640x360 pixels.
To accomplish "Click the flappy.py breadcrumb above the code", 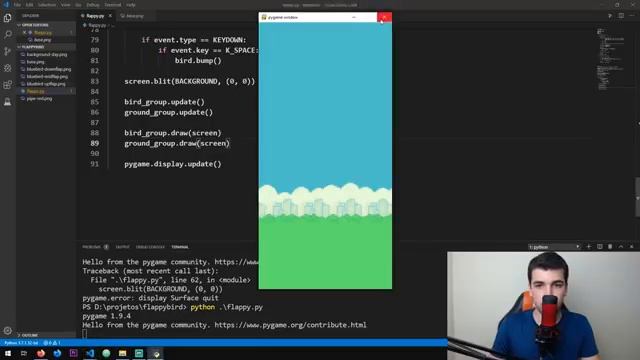I will pos(97,25).
